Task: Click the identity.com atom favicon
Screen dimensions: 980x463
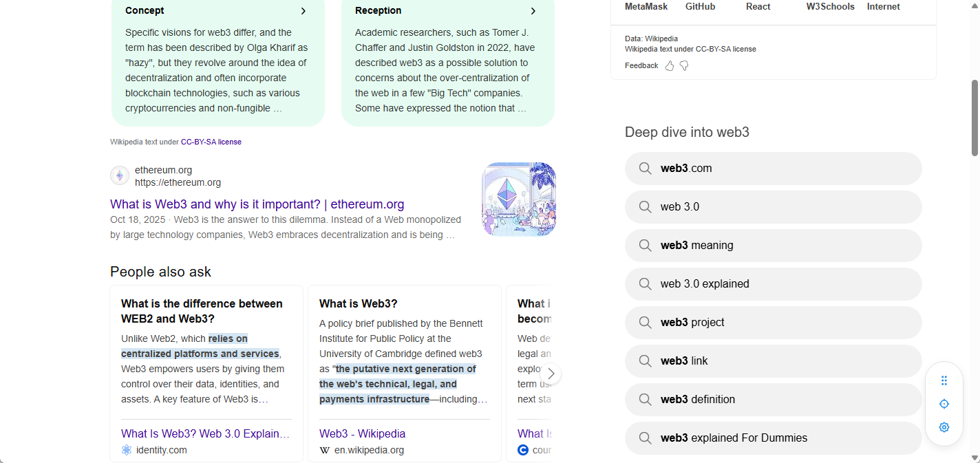Action: (127, 450)
